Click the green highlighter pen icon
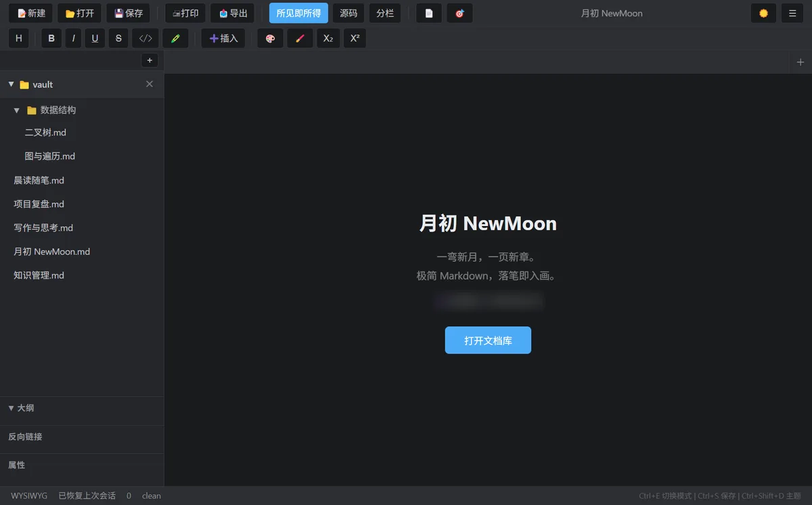The height and width of the screenshot is (505, 812). 175,39
